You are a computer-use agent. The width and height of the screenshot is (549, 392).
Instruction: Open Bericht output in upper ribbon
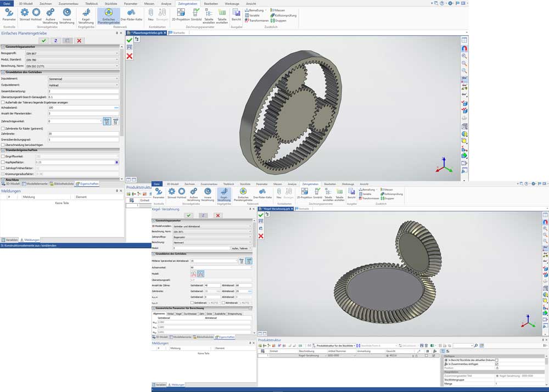click(236, 15)
